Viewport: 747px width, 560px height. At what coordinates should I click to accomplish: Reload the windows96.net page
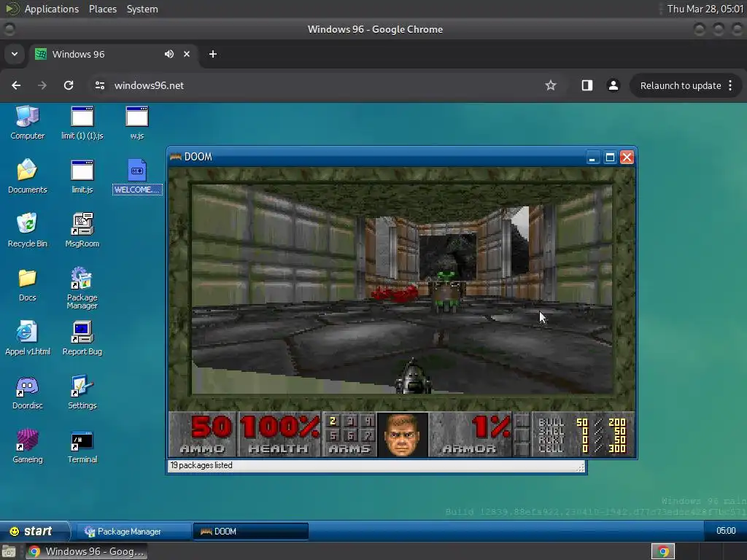[x=69, y=85]
